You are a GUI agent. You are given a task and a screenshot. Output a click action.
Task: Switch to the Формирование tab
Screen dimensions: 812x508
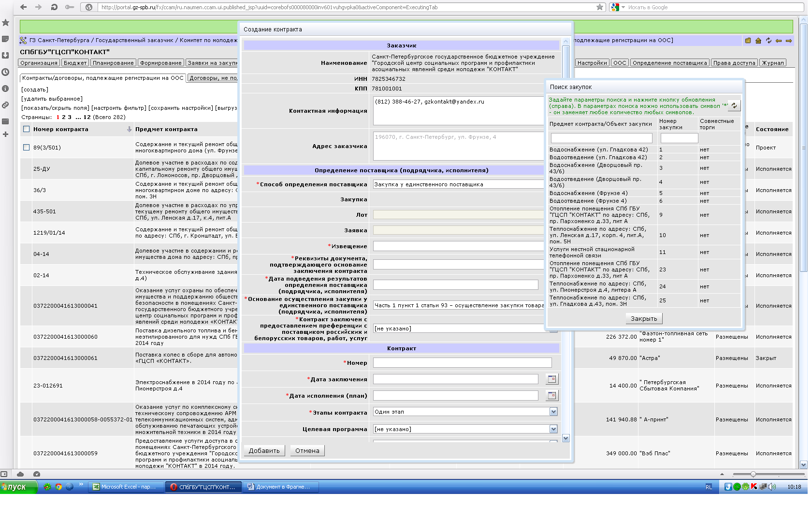pos(161,63)
